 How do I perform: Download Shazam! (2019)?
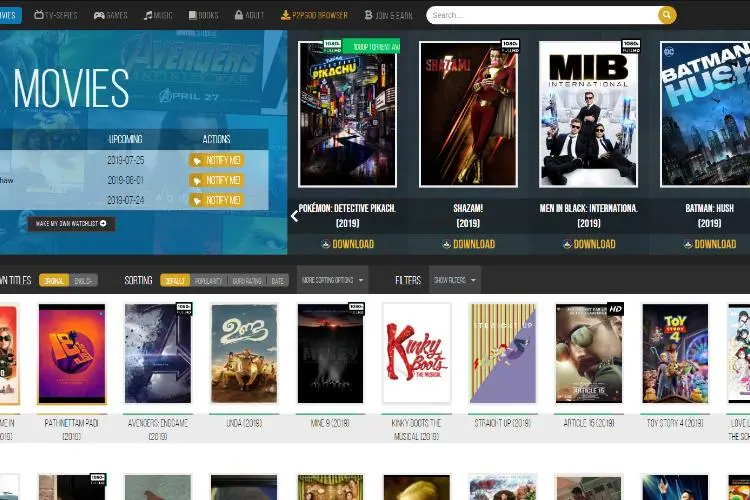click(468, 244)
